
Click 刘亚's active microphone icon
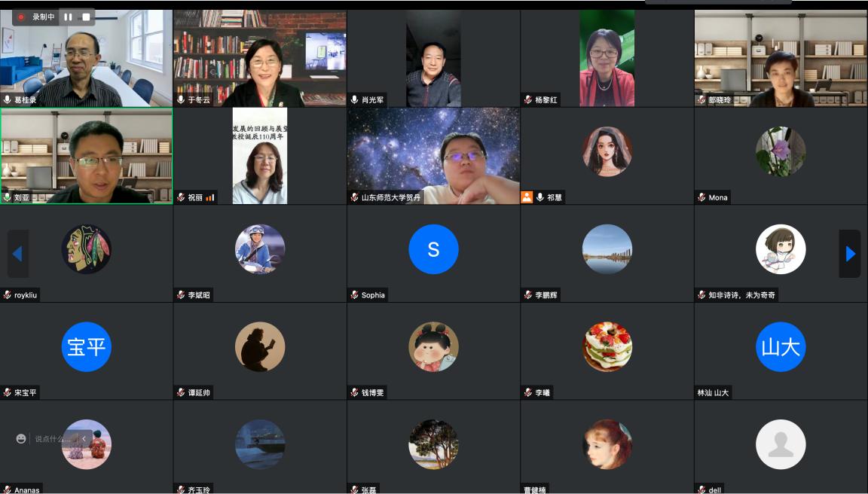click(8, 197)
